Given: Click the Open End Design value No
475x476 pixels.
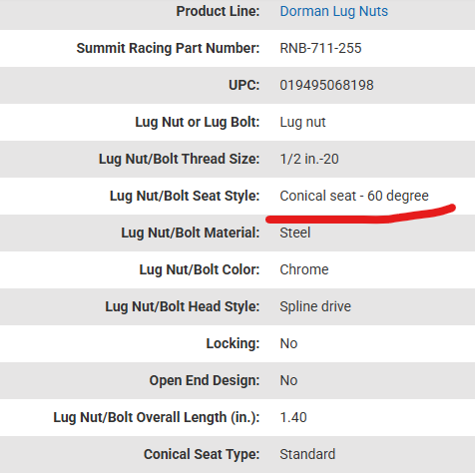Looking at the screenshot, I should pyautogui.click(x=288, y=380).
